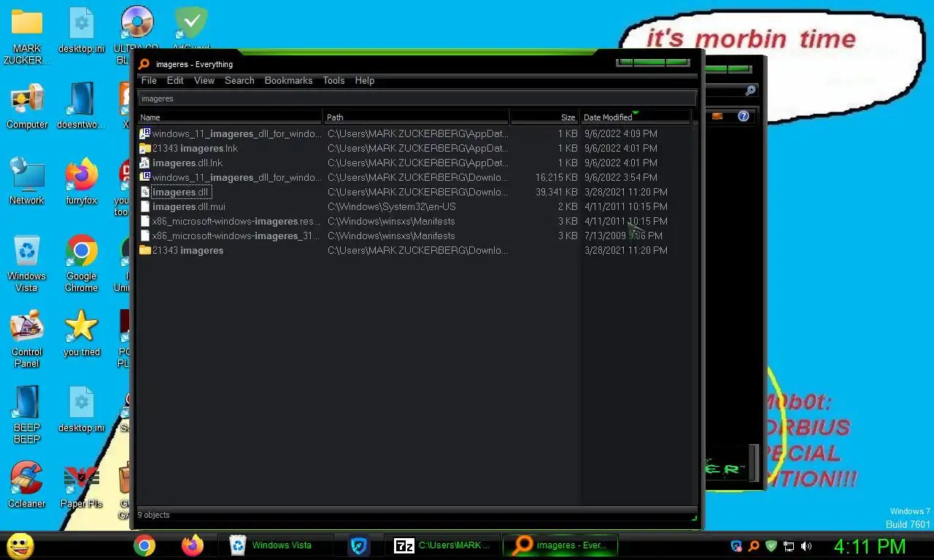Viewport: 934px width, 560px height.
Task: Select the '21343 imageres.lnk' shortcut row
Action: tap(414, 148)
